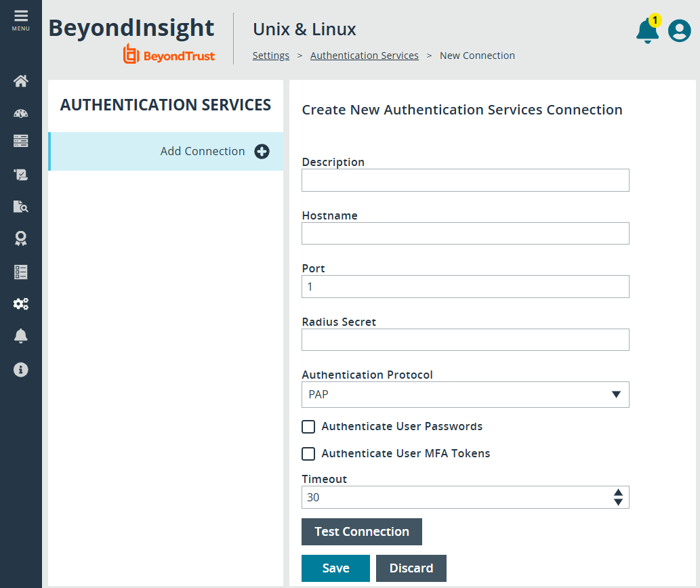The width and height of the screenshot is (700, 588).
Task: Increase Timeout using the up stepper arrow
Action: tap(618, 492)
